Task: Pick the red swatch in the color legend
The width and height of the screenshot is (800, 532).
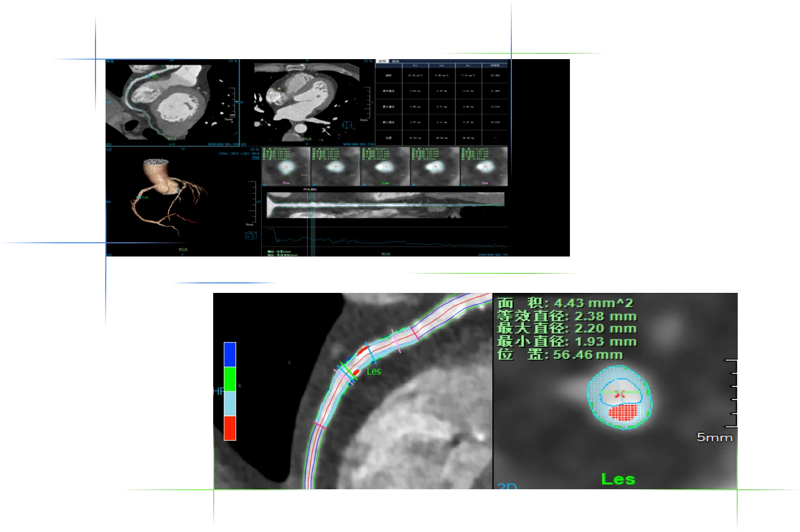Action: tap(230, 428)
